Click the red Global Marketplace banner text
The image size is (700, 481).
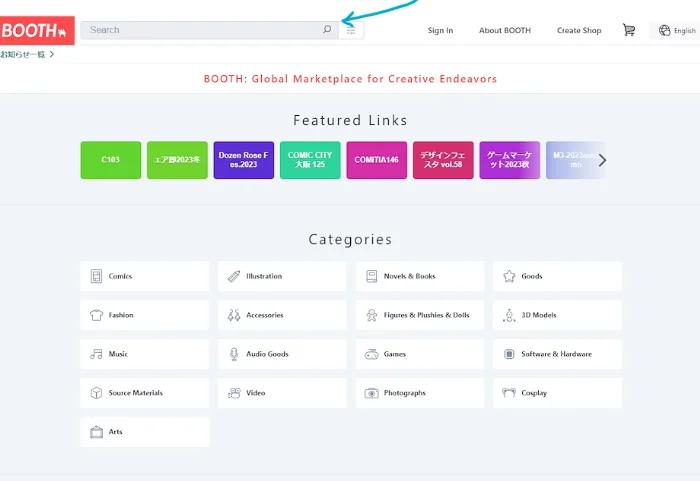pyautogui.click(x=350, y=79)
